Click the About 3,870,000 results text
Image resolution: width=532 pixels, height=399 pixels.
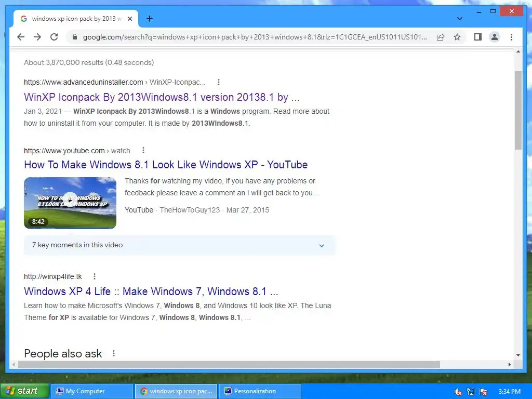89,62
